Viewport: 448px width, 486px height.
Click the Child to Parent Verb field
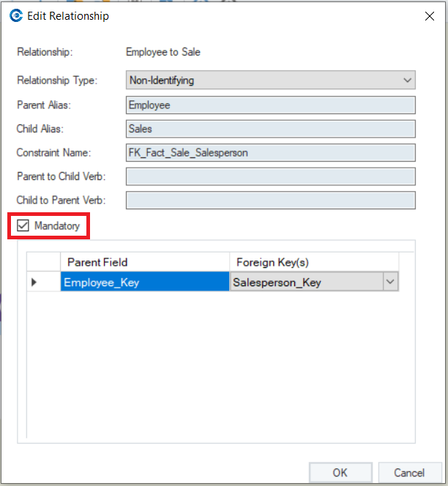click(270, 200)
